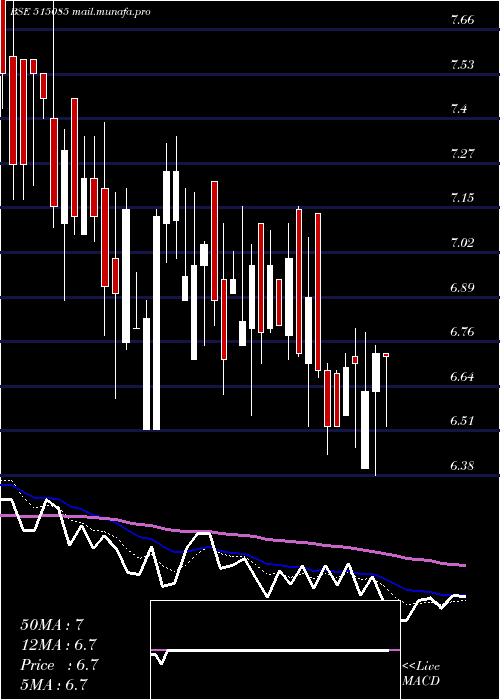Click the 5MA : 6.7 readout

pyautogui.click(x=53, y=685)
